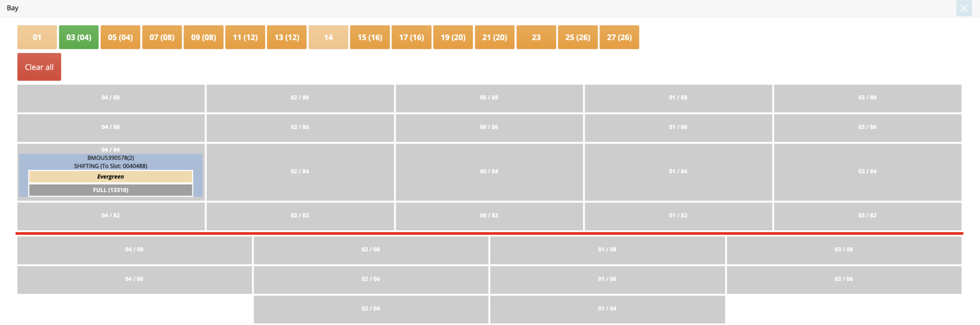Choose slot 03 / 84
The height and width of the screenshot is (325, 980).
pyautogui.click(x=867, y=171)
